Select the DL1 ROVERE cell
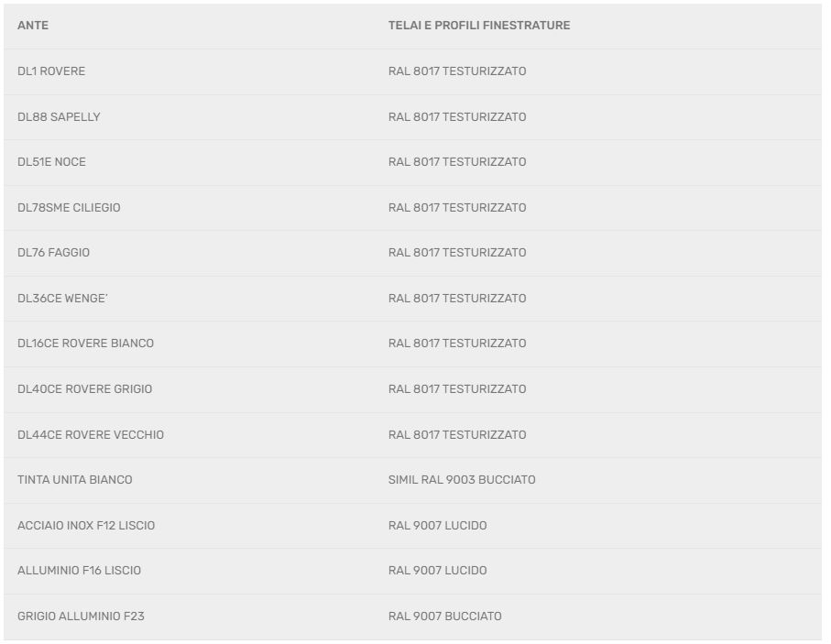 [x=51, y=71]
